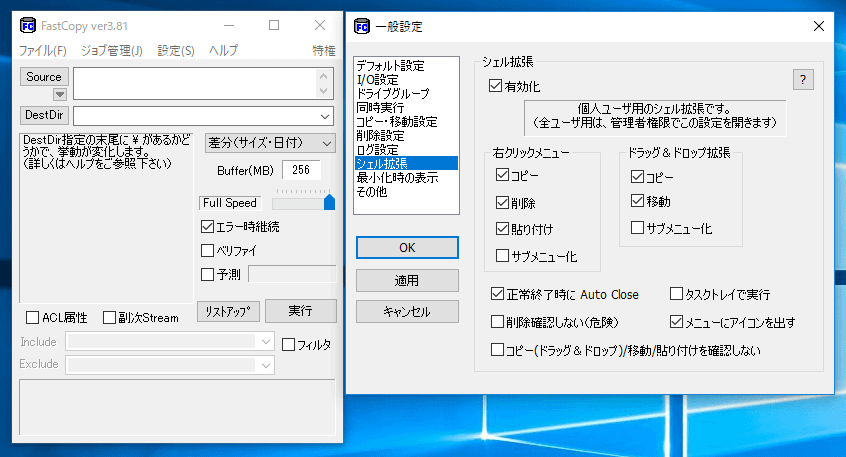
Task: Enable the ベリファイ verify checkbox
Action: click(208, 250)
